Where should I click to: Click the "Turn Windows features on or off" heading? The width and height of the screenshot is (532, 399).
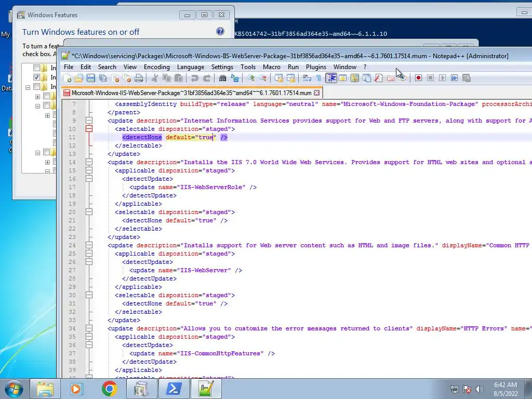(81, 32)
